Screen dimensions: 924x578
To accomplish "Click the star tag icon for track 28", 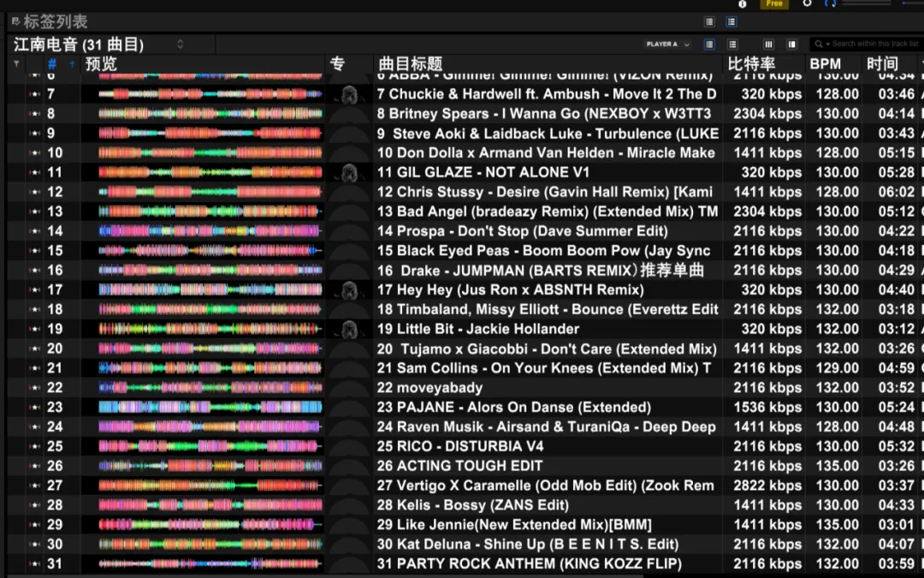I will click(x=35, y=505).
